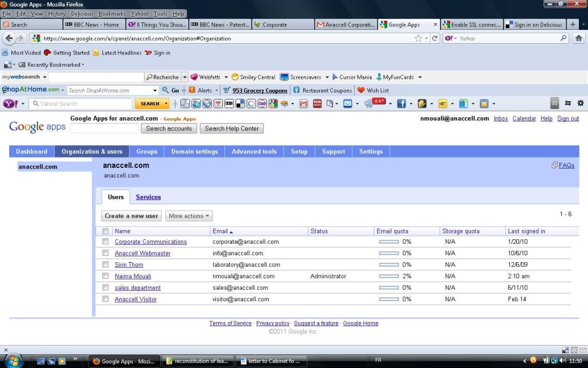Click the Create a new user button
This screenshot has height=368, width=588.
click(x=131, y=216)
